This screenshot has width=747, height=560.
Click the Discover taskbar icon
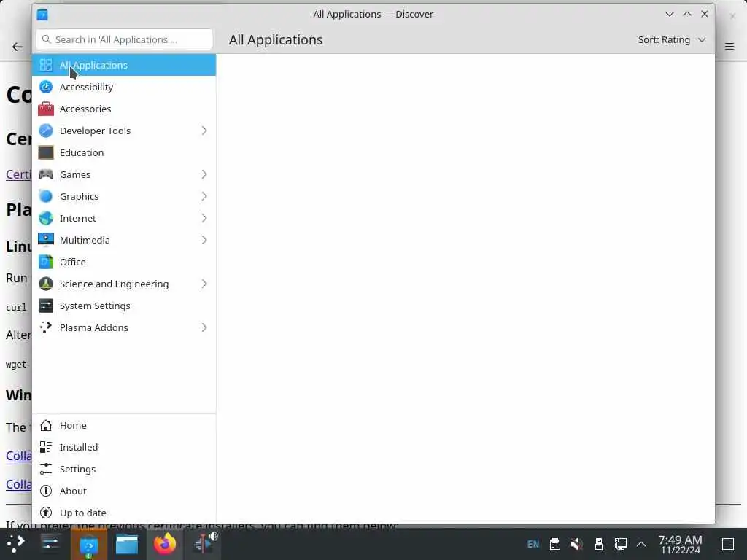88,544
